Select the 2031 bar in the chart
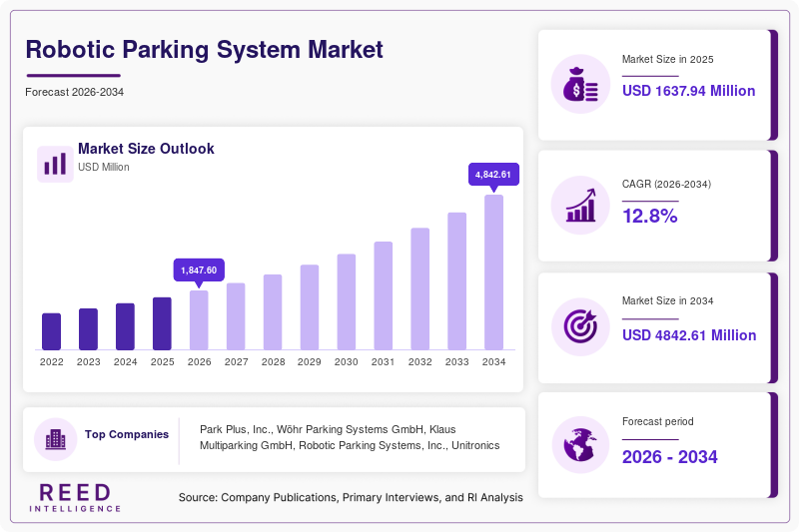The image size is (799, 532). [x=384, y=295]
